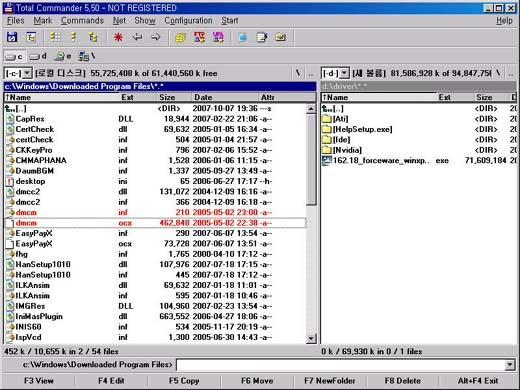
Task: Click the red asterisk Invert Selection icon
Action: point(118,37)
